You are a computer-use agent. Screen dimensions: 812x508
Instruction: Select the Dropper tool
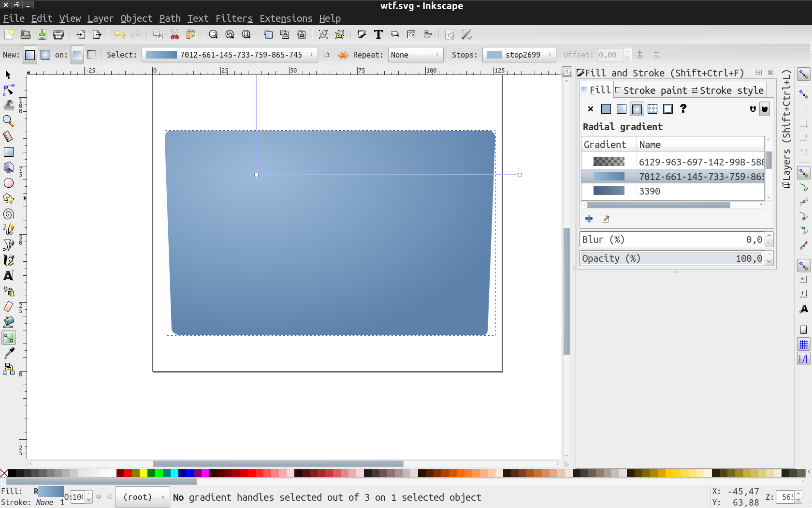tap(8, 353)
